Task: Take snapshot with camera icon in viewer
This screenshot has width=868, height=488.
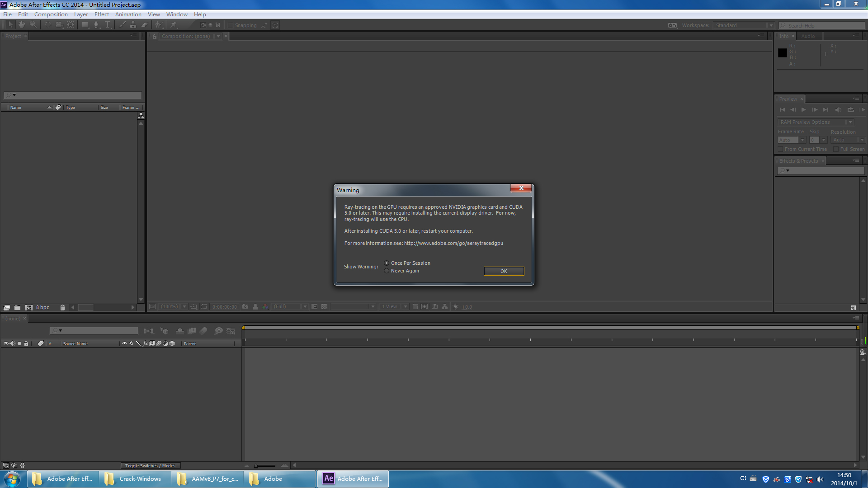Action: (245, 307)
